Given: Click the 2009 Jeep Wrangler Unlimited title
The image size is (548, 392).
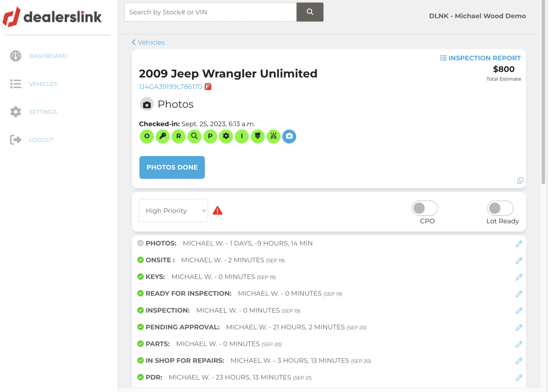Looking at the screenshot, I should [228, 73].
